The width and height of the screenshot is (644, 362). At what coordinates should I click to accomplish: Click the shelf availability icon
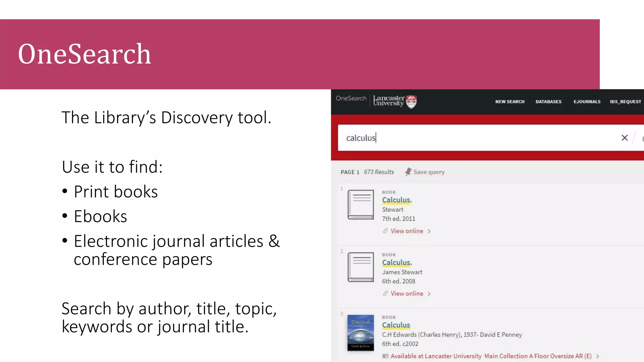[x=385, y=356]
